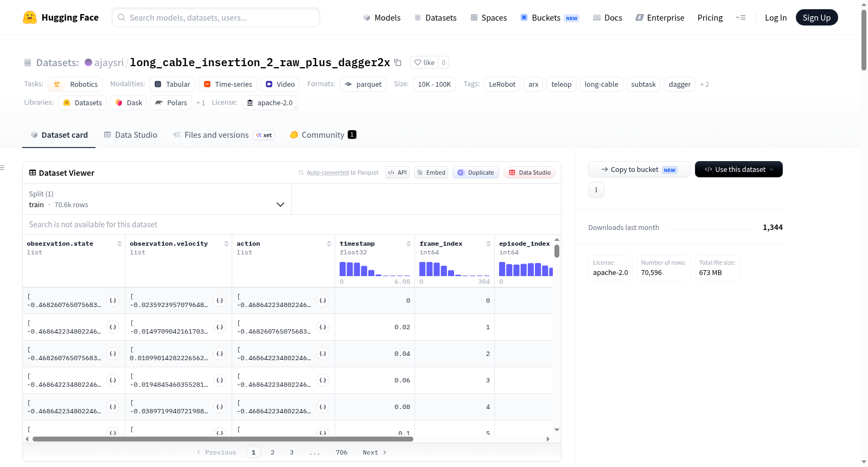This screenshot has width=868, height=467.
Task: Open the Files and versions tab
Action: click(224, 135)
